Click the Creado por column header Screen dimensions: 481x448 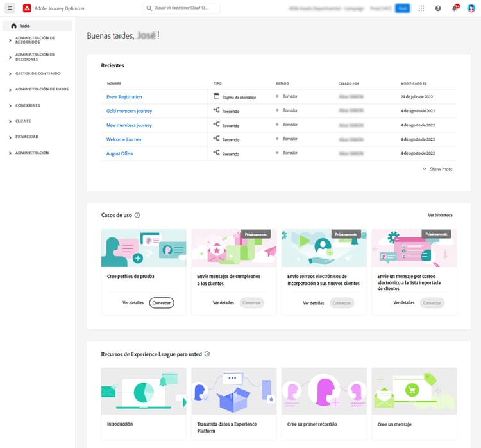click(x=349, y=83)
